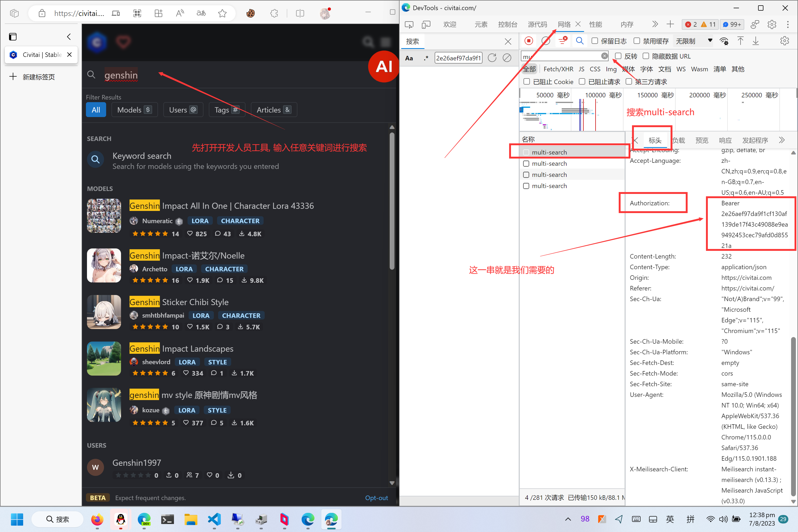
Task: Enable the 禁用缓存 checkbox
Action: point(637,41)
